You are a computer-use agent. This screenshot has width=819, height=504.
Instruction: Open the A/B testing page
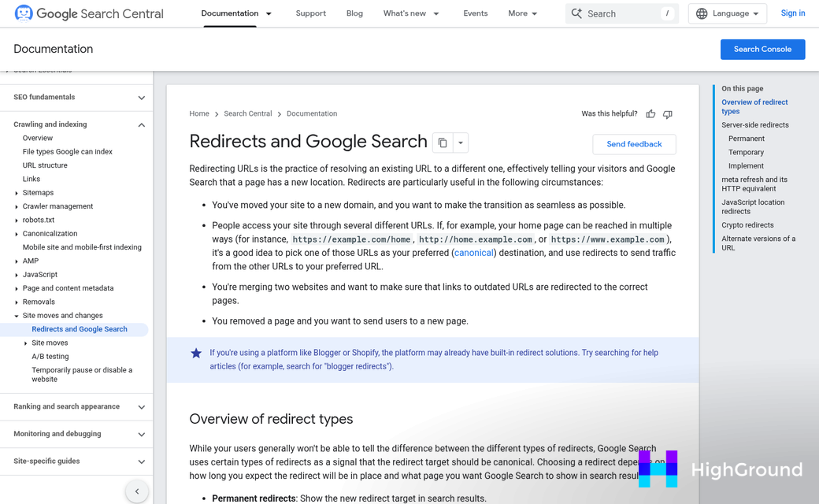(50, 356)
